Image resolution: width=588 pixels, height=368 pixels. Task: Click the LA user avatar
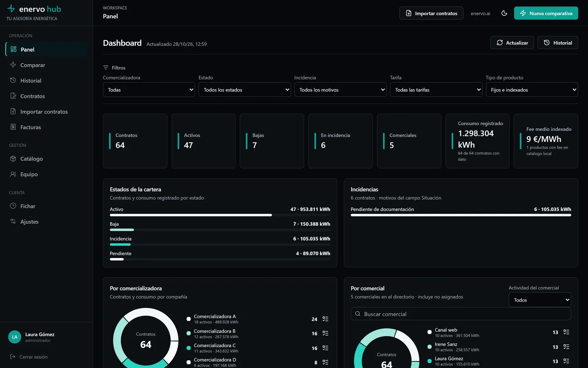pyautogui.click(x=15, y=337)
